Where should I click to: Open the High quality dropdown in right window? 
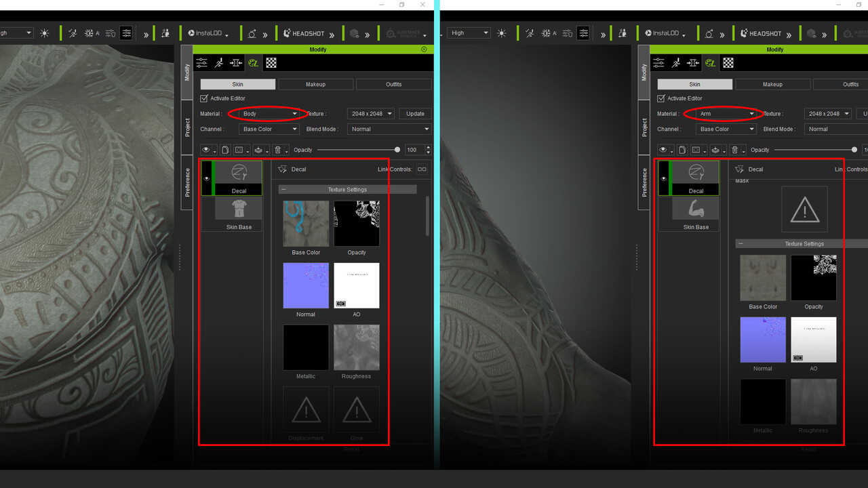pos(469,33)
